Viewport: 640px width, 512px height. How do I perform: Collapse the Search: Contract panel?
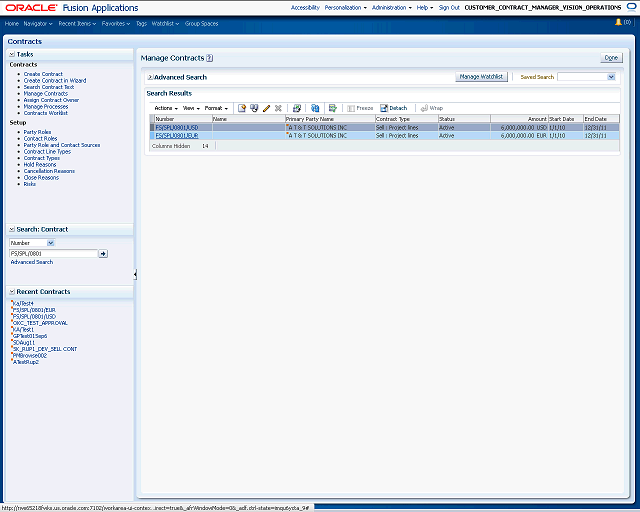pos(12,229)
